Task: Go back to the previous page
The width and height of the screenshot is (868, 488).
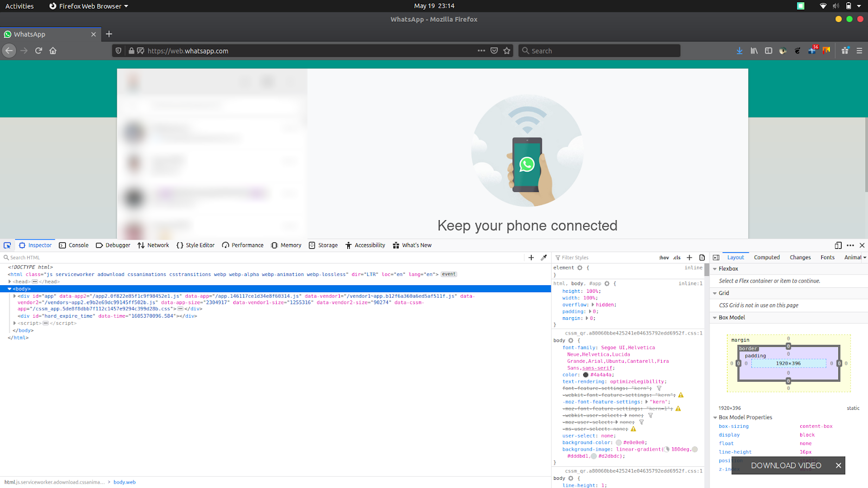Action: [x=9, y=51]
